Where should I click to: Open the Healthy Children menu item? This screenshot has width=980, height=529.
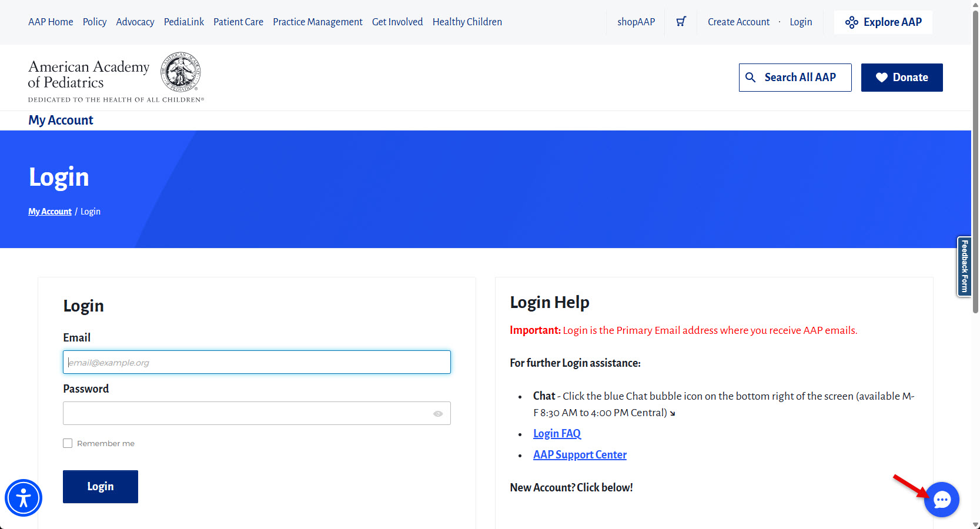(x=467, y=22)
